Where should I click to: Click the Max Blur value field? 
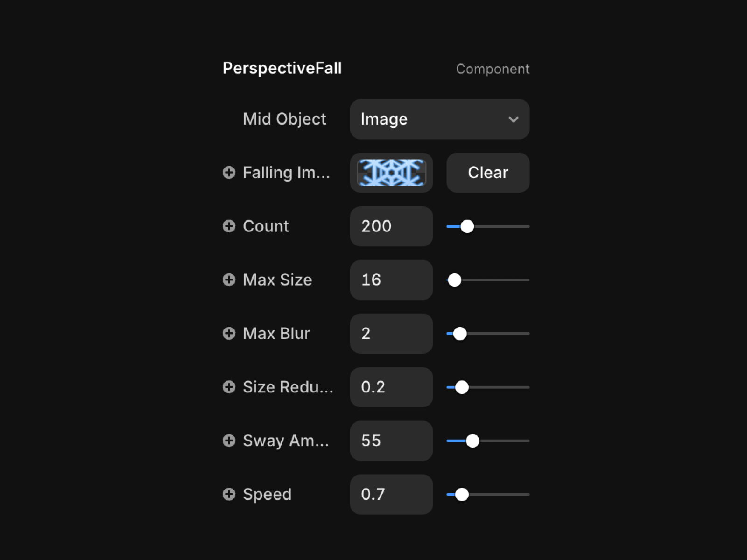click(392, 334)
